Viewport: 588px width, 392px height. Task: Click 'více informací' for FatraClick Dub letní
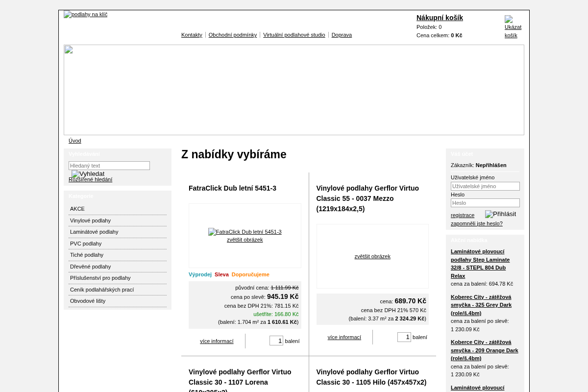tap(217, 341)
